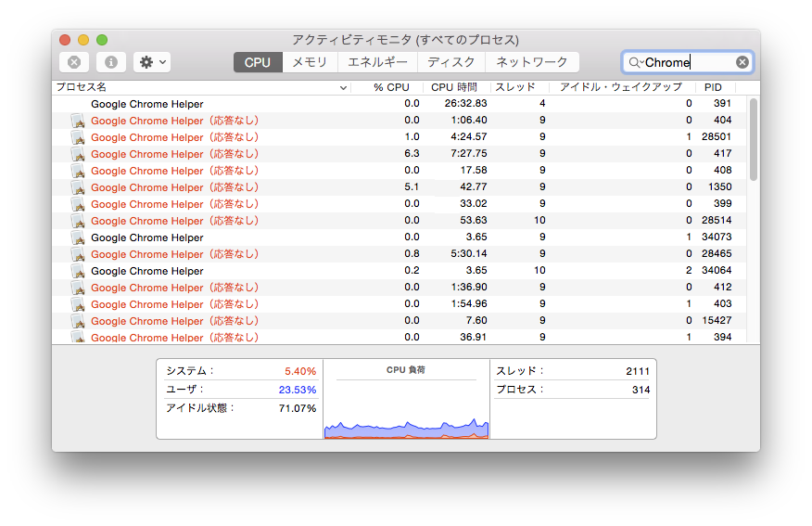Click the システム 5.40% value
The width and height of the screenshot is (812, 526).
(300, 372)
